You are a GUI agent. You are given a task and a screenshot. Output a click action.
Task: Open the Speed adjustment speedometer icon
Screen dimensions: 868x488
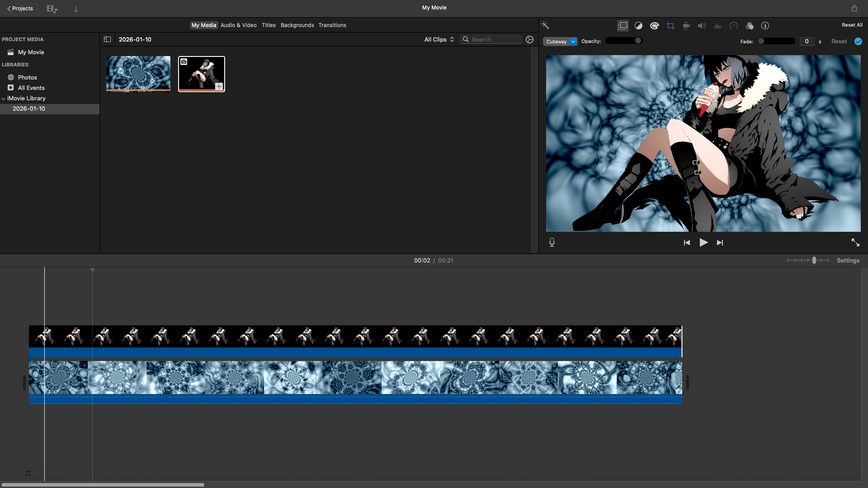click(x=734, y=26)
